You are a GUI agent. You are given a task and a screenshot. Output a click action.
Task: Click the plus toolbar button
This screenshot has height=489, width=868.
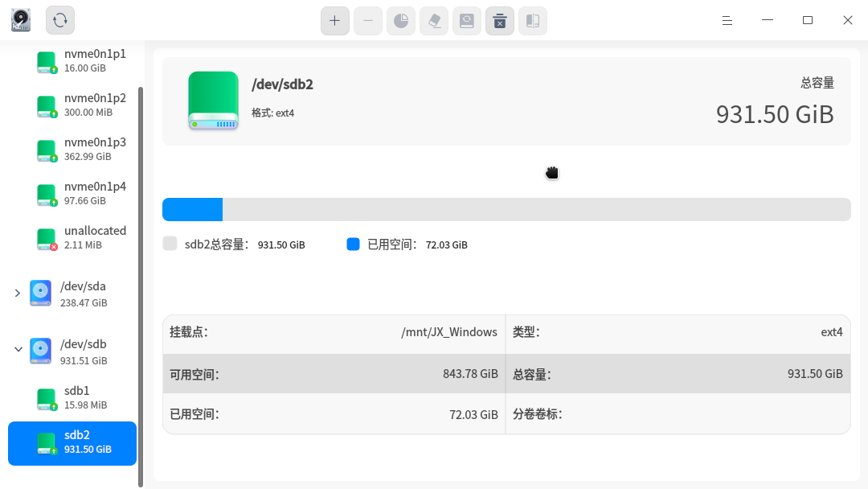(335, 21)
